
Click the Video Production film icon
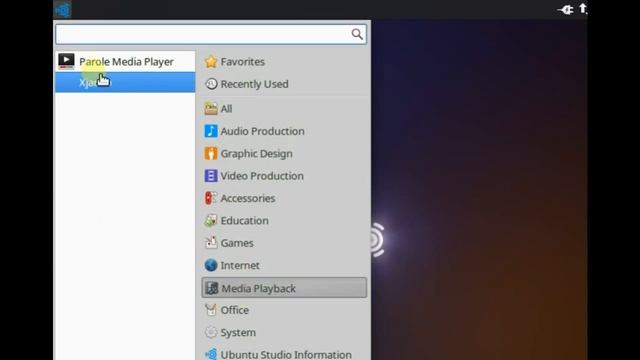211,176
